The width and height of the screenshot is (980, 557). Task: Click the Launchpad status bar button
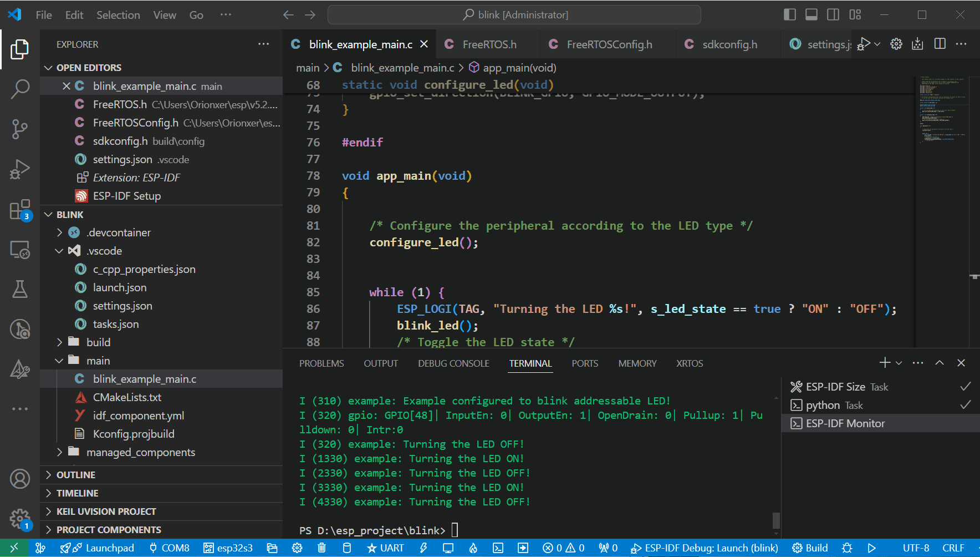click(97, 548)
